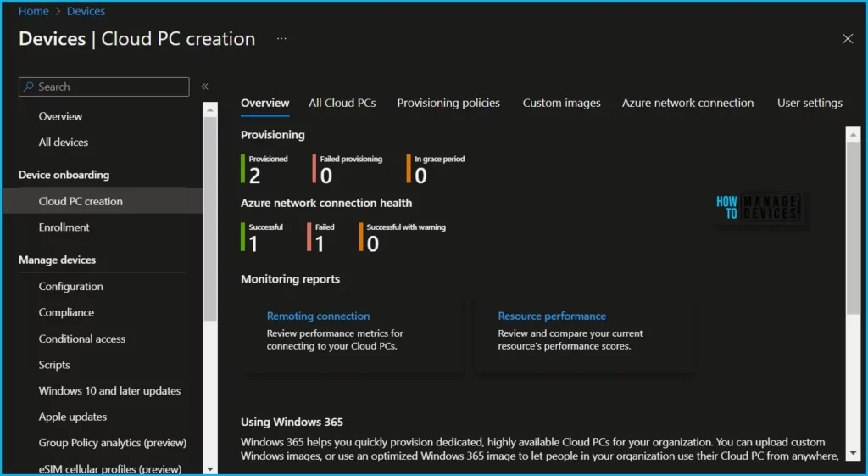868x476 pixels.
Task: Click sidebar scrollbar up arrow
Action: pyautogui.click(x=210, y=109)
